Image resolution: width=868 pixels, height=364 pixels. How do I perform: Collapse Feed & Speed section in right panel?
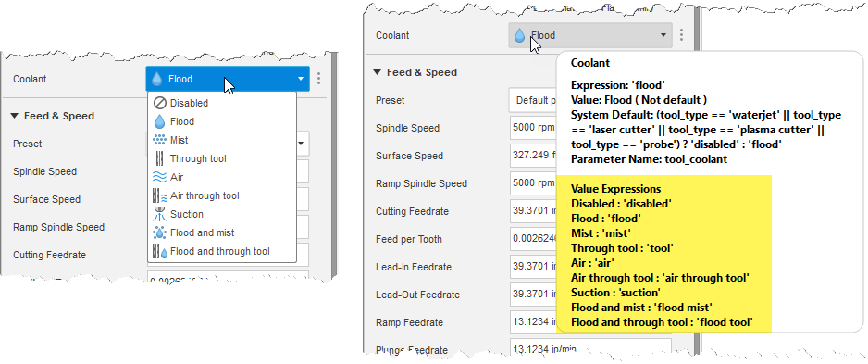point(377,72)
